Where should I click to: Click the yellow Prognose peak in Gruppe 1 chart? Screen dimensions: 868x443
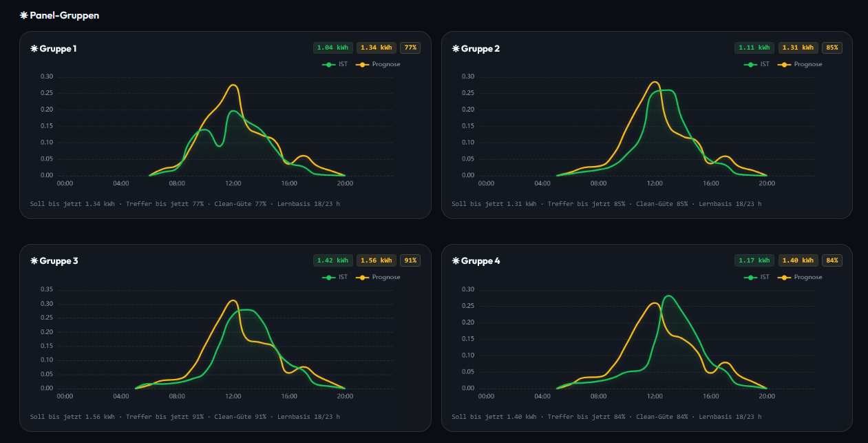233,85
